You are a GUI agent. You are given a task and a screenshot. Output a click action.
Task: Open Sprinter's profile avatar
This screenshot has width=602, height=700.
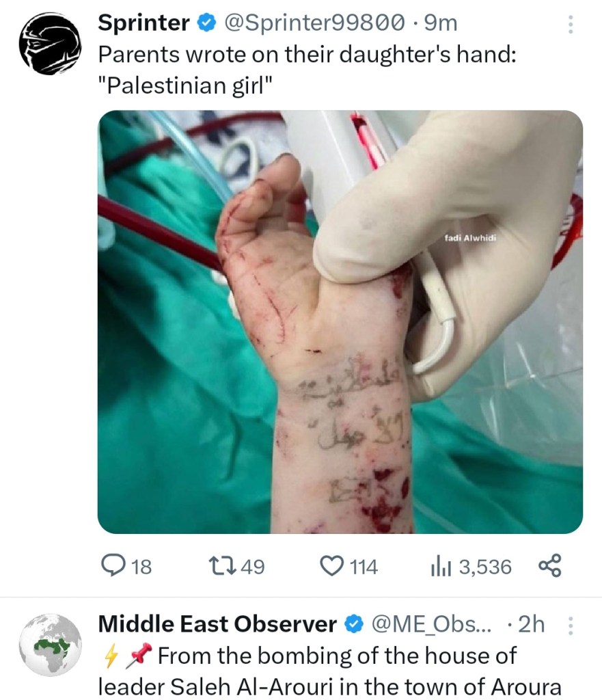pos(50,44)
